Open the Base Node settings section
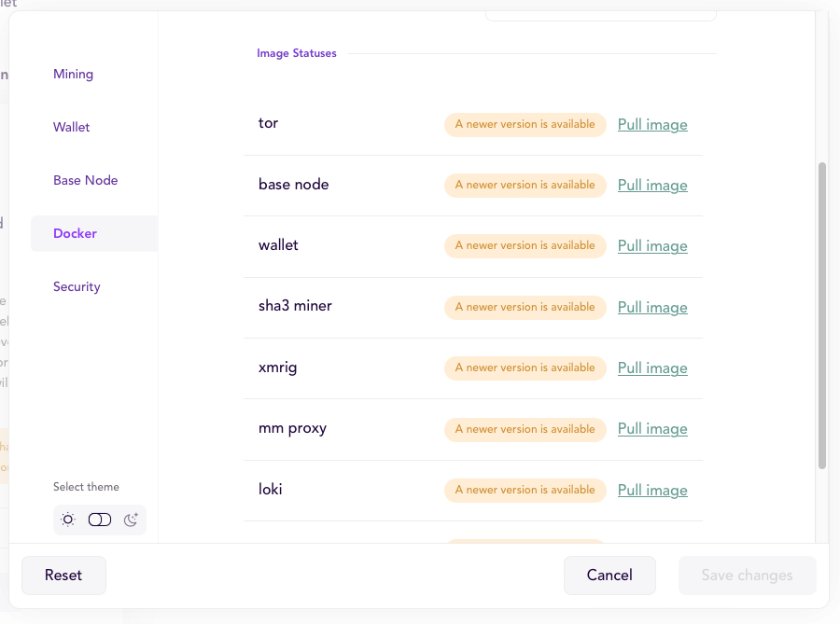This screenshot has width=840, height=624. [x=85, y=180]
